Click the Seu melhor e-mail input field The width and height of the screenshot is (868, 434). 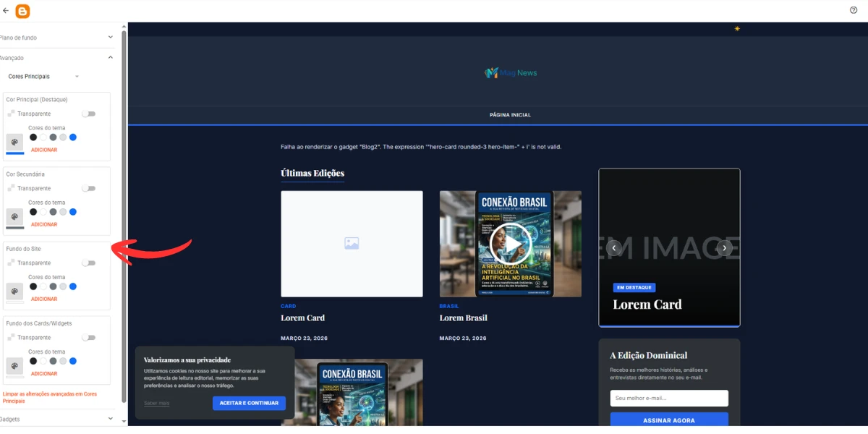pyautogui.click(x=669, y=398)
